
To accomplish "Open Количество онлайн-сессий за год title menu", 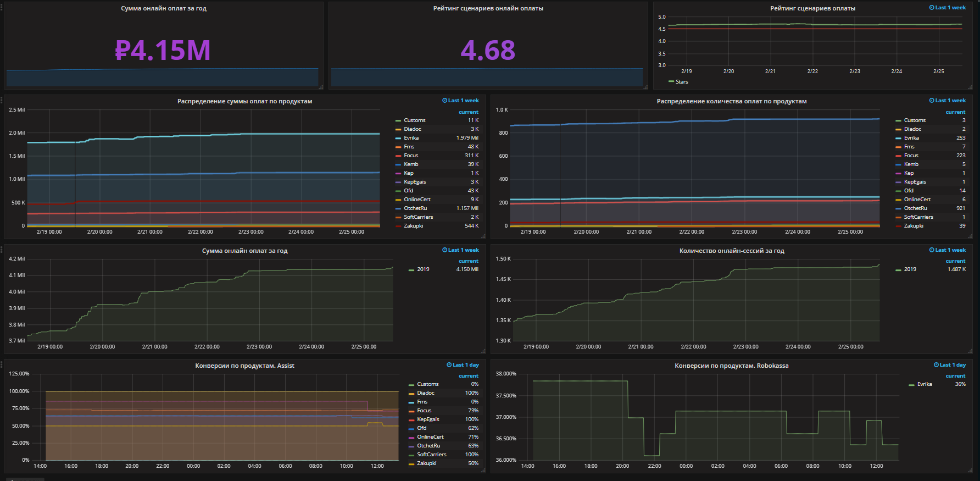I will (x=732, y=251).
